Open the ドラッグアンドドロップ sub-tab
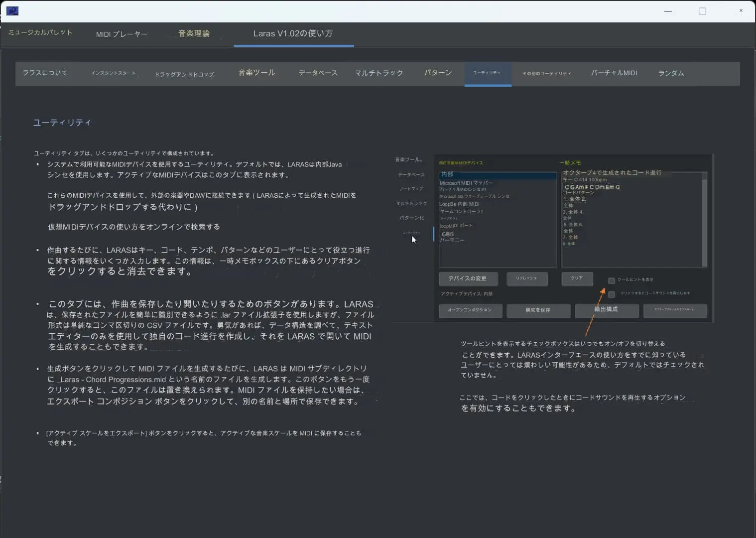Screen dimensions: 756x538 (x=184, y=74)
